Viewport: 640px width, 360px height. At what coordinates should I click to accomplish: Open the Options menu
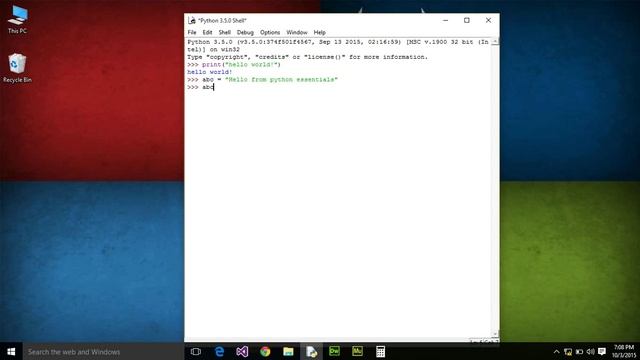pos(270,32)
